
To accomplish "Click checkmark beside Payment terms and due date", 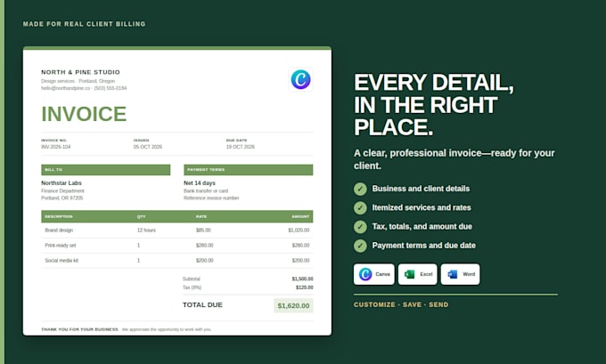I will (360, 246).
